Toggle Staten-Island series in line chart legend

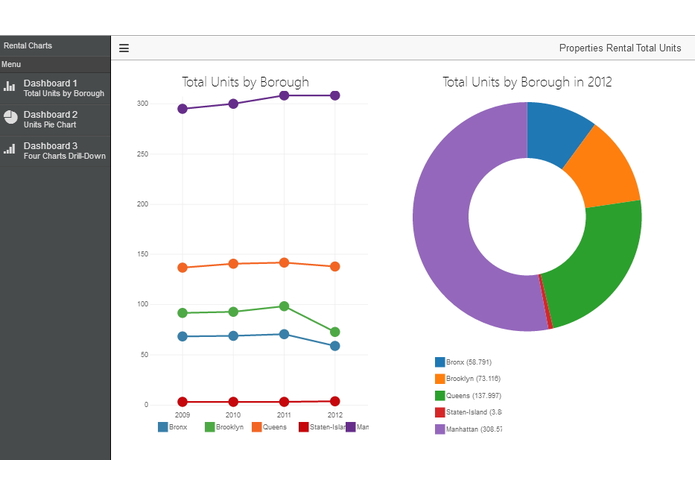click(x=322, y=427)
